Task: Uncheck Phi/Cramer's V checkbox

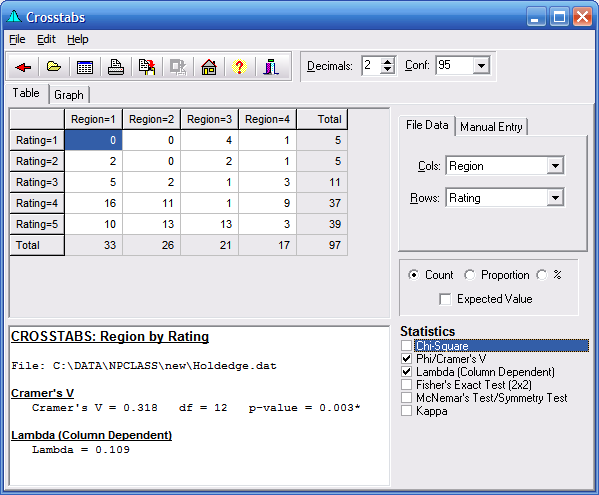Action: (406, 359)
